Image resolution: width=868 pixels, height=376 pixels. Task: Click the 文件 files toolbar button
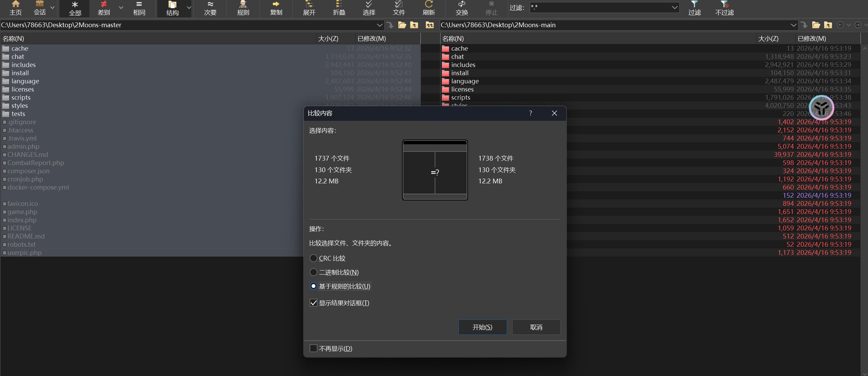coord(399,8)
